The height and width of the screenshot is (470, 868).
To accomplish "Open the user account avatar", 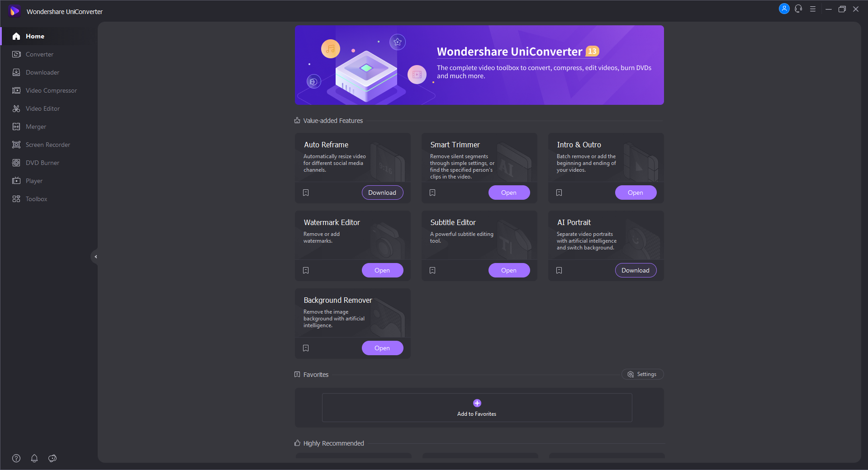I will (x=784, y=9).
